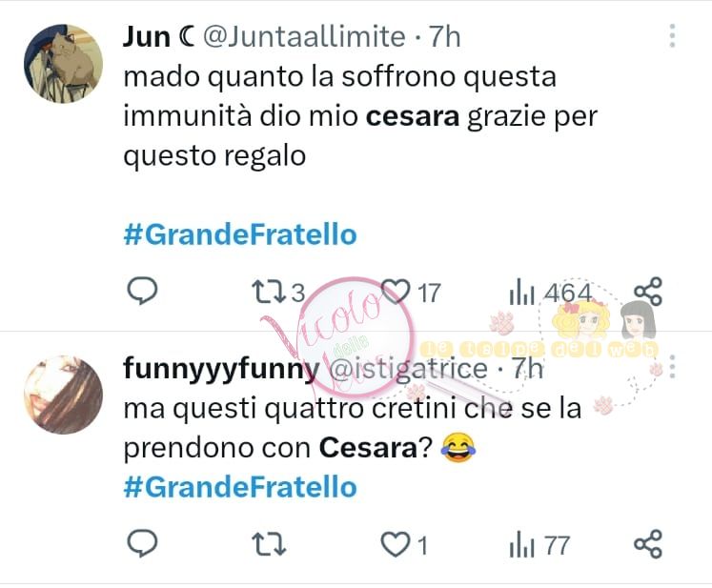712x588 pixels.
Task: Open the @istigatrice handle
Action: (408, 368)
